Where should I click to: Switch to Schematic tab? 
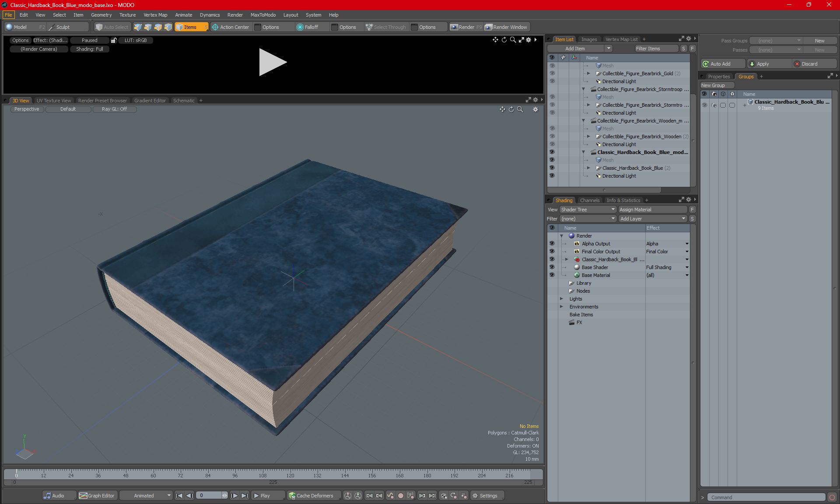pos(184,101)
